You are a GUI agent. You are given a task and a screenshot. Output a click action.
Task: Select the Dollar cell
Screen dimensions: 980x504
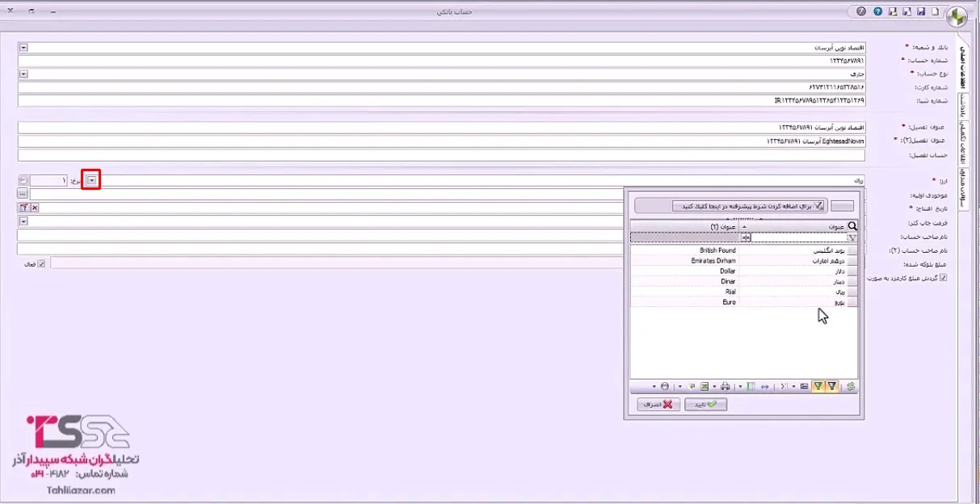685,271
